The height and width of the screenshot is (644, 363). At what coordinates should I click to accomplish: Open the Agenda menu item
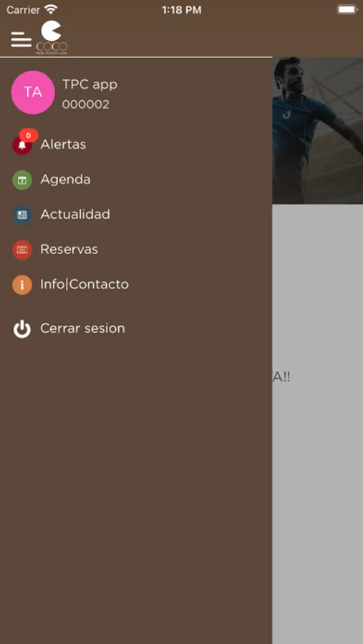pyautogui.click(x=65, y=180)
